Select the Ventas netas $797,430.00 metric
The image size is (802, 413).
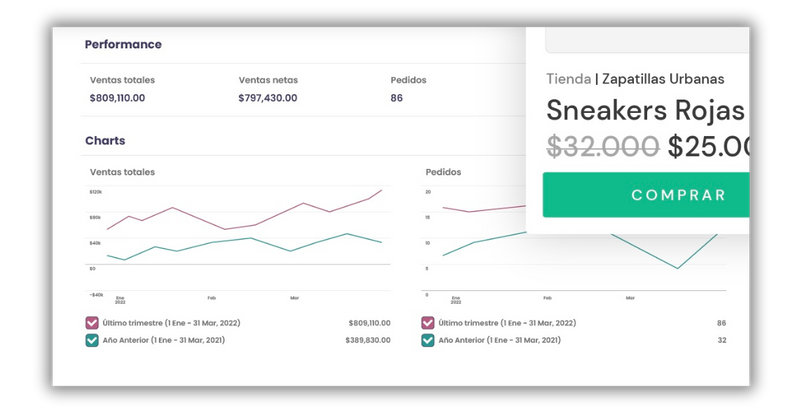coord(268,89)
